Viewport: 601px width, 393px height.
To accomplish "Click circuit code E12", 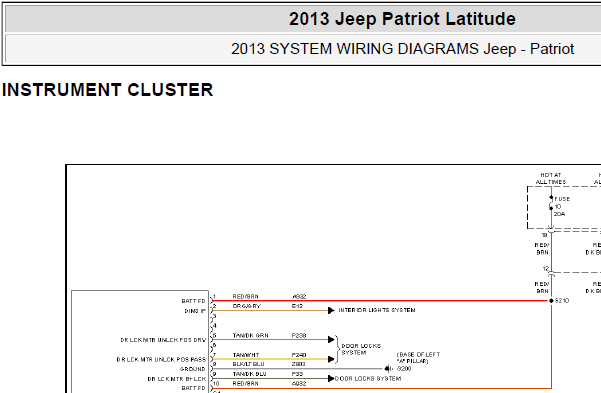I will coord(297,306).
